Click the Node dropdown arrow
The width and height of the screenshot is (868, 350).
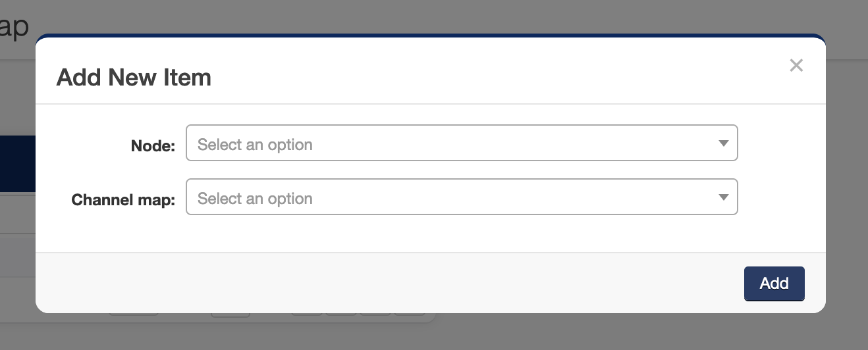pyautogui.click(x=723, y=143)
